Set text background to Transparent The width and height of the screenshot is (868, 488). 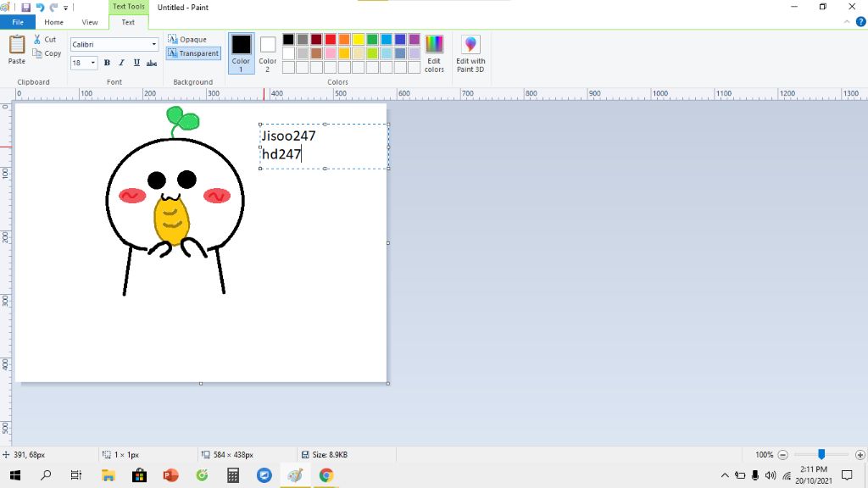click(193, 53)
